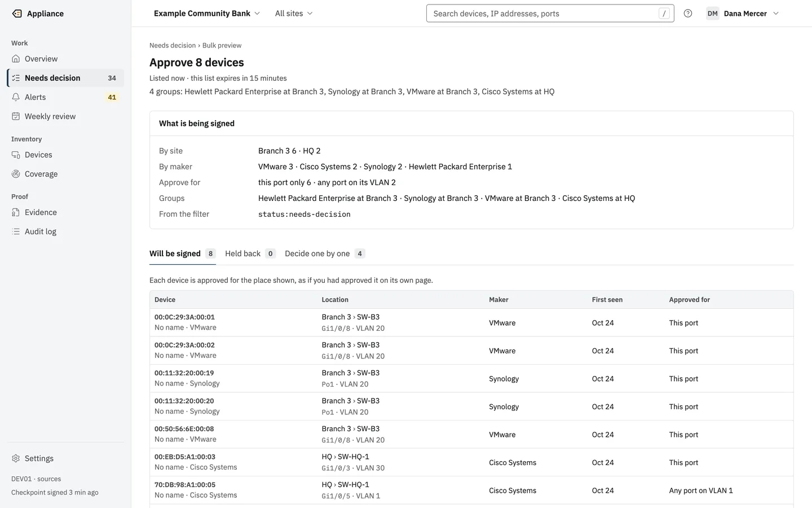This screenshot has width=812, height=508.
Task: Open the Dana Mercer account menu
Action: point(743,14)
